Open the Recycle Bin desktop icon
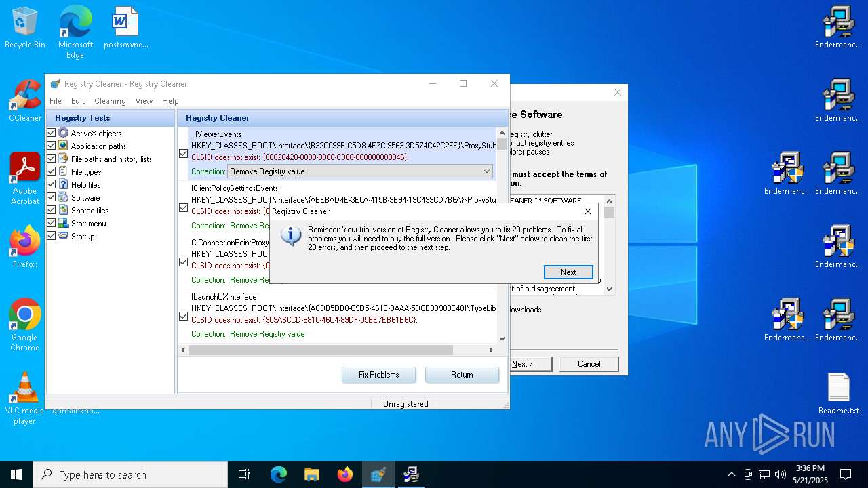The image size is (868, 488). (x=24, y=28)
